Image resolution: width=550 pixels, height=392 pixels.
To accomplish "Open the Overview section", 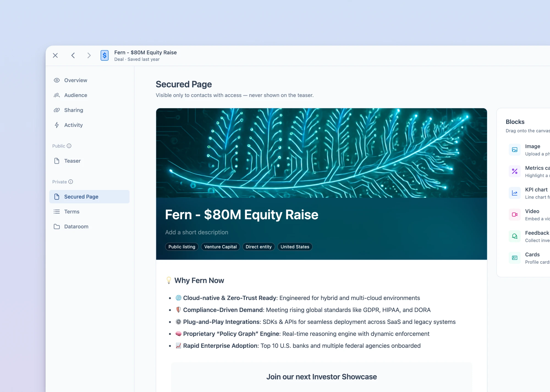I will click(x=89, y=80).
